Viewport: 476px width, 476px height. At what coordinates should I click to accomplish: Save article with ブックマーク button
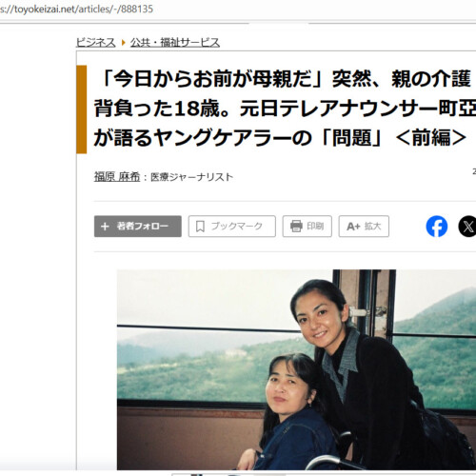(x=232, y=227)
